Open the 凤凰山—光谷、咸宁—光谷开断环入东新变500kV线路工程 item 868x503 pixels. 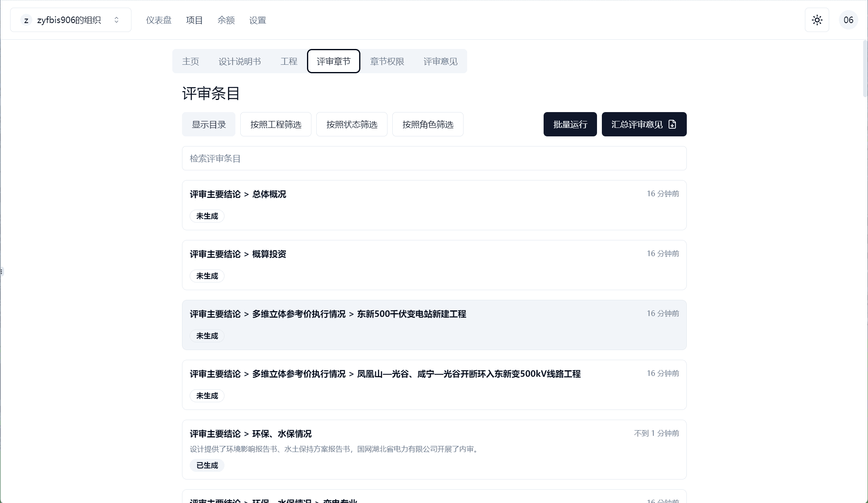(x=434, y=385)
